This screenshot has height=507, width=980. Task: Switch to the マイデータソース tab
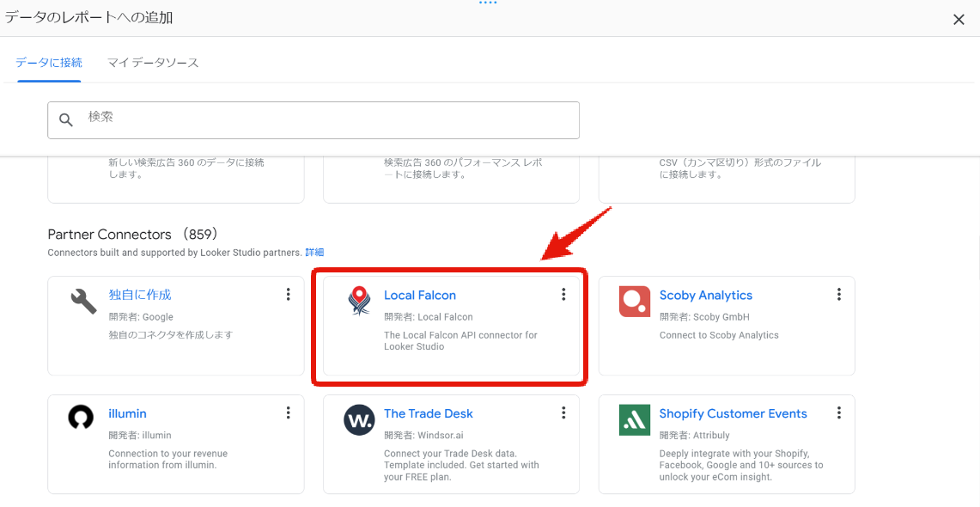click(x=153, y=63)
